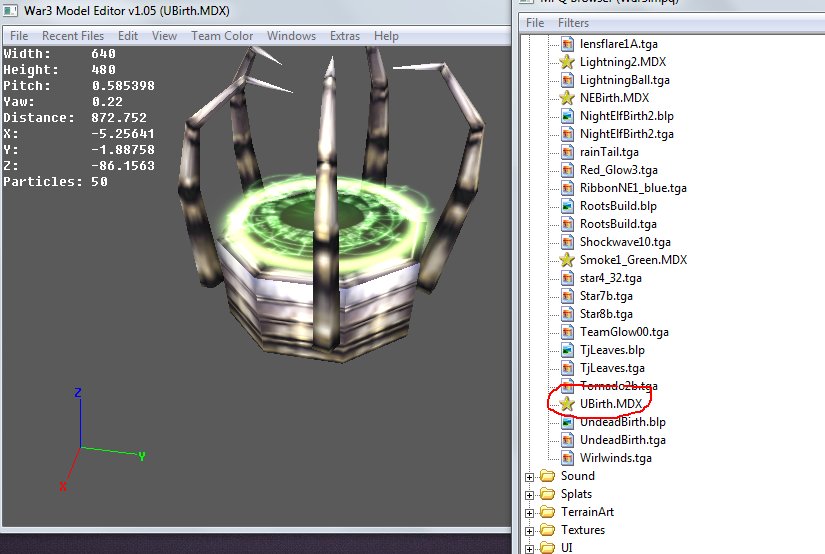Open the MPQ browser File menu
Image resolution: width=825 pixels, height=554 pixels.
pos(535,23)
